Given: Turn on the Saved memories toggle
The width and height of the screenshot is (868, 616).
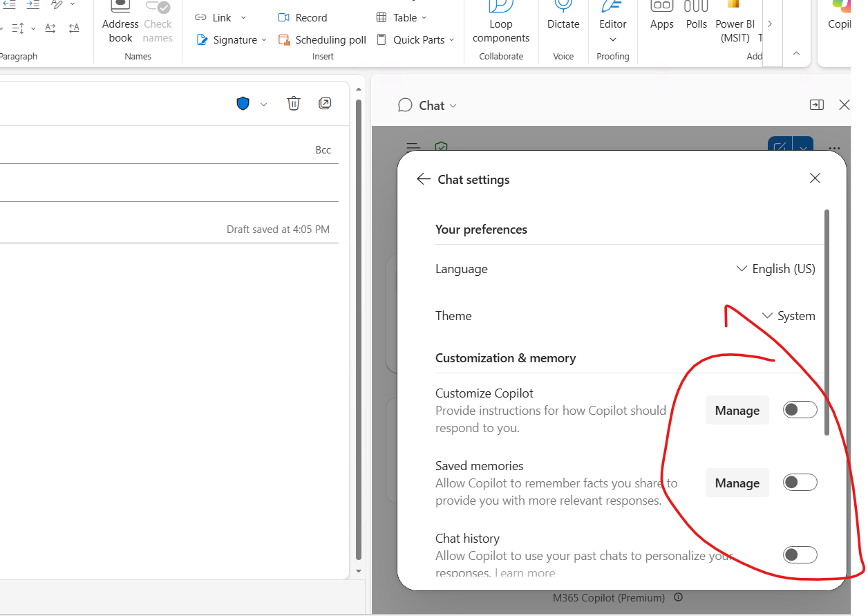Looking at the screenshot, I should point(800,483).
